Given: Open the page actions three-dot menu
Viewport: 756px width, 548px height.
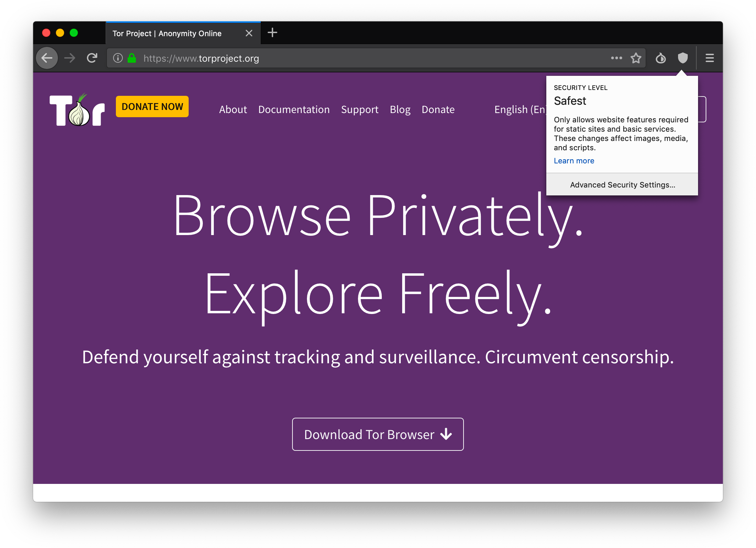Looking at the screenshot, I should pyautogui.click(x=616, y=58).
